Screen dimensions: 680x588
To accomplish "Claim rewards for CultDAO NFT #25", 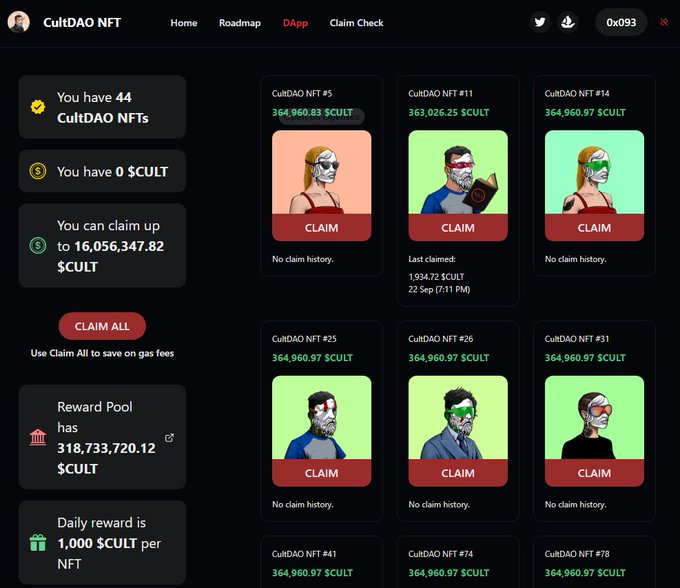I will 321,473.
